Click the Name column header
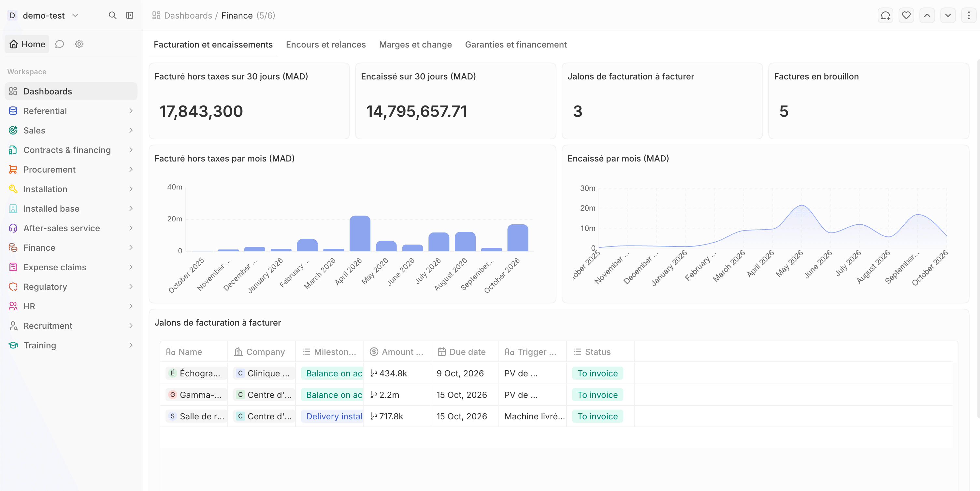 point(194,352)
